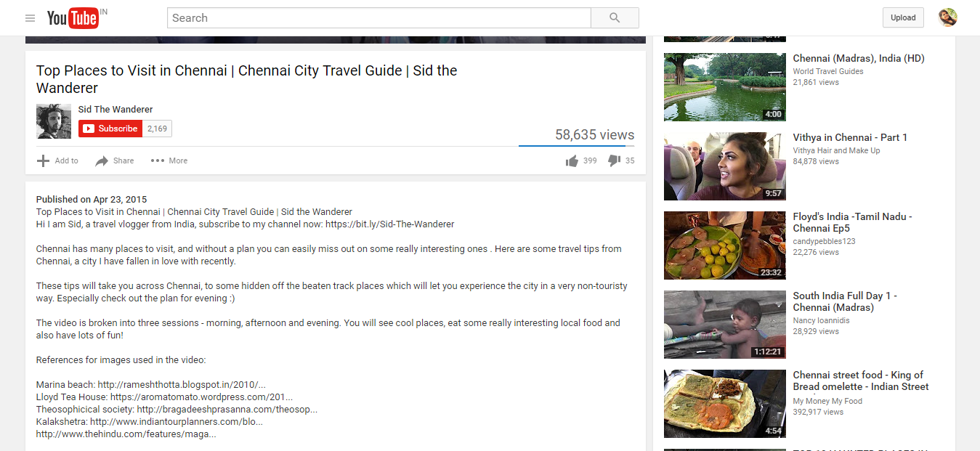Click the Upload button
This screenshot has height=451, width=980.
903,18
